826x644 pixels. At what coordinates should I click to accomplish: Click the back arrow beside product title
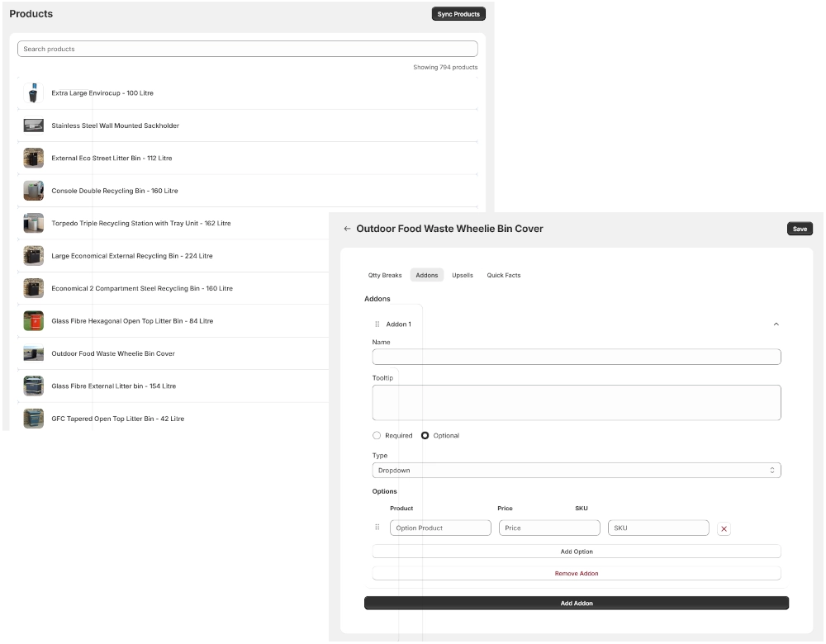click(347, 229)
